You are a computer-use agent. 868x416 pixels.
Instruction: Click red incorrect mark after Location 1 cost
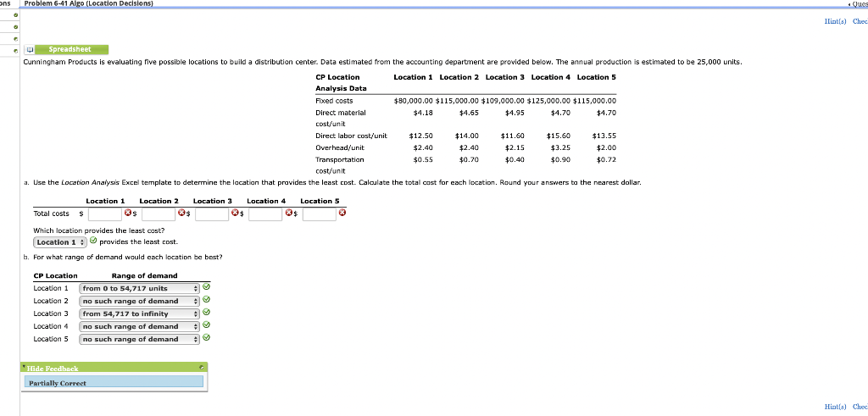click(128, 213)
